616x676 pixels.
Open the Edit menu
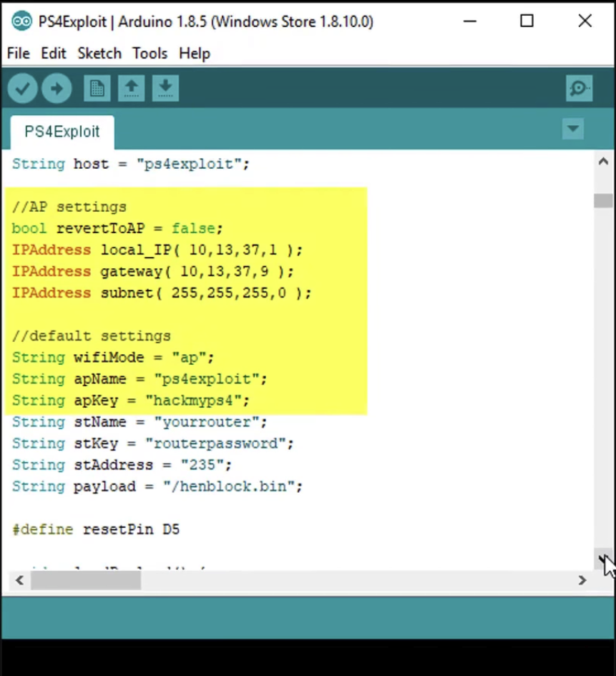point(54,54)
